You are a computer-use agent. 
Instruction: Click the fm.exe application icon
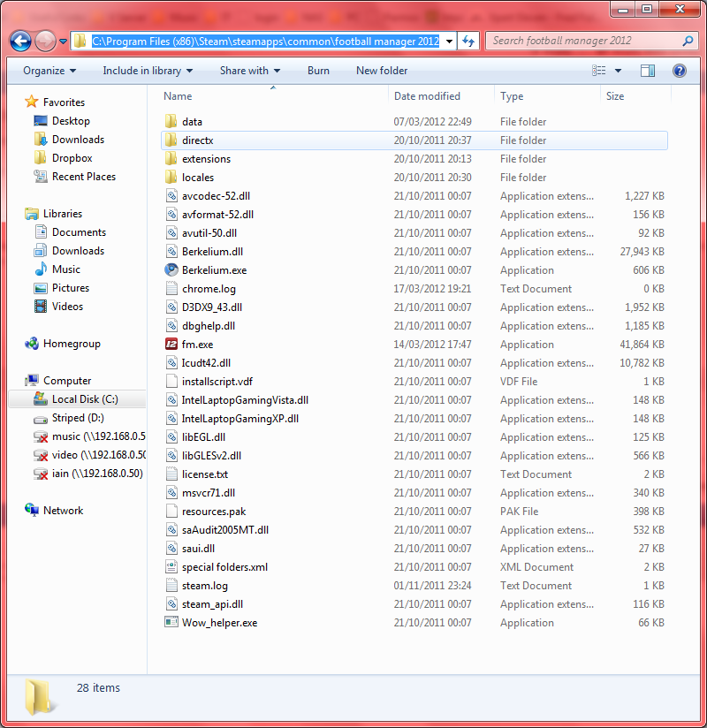click(171, 345)
